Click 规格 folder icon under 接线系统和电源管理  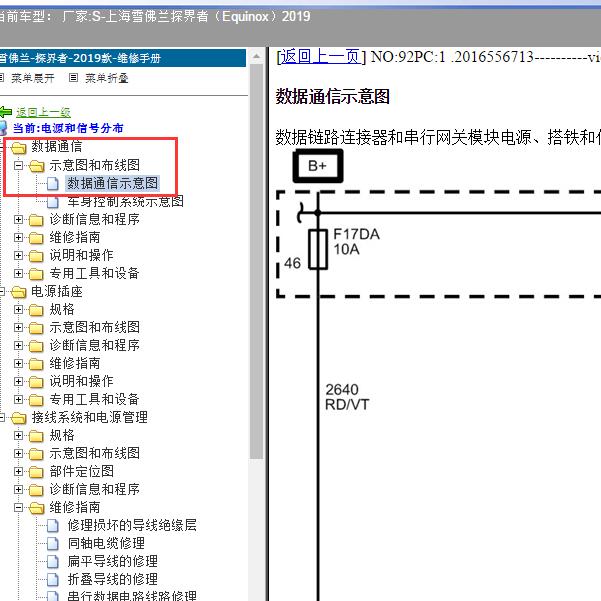[x=37, y=436]
